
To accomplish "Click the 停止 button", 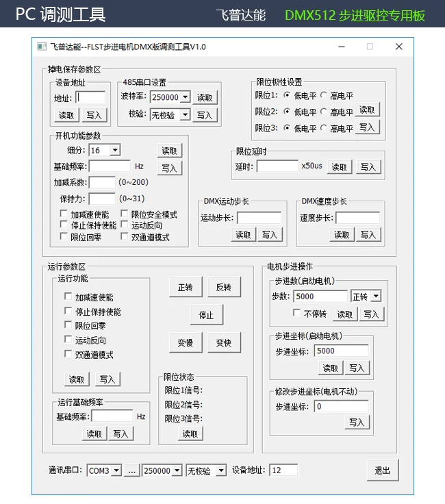I will click(x=206, y=315).
